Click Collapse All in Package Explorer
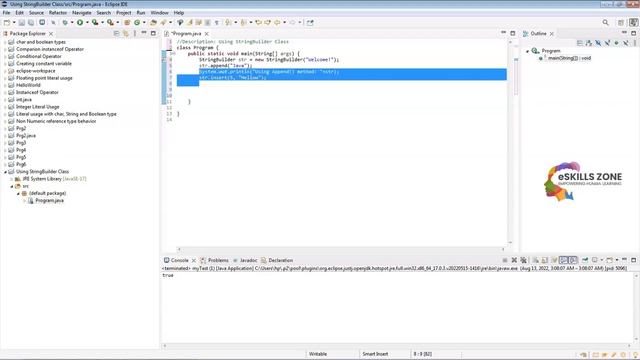The width and height of the screenshot is (640, 360). click(x=116, y=33)
